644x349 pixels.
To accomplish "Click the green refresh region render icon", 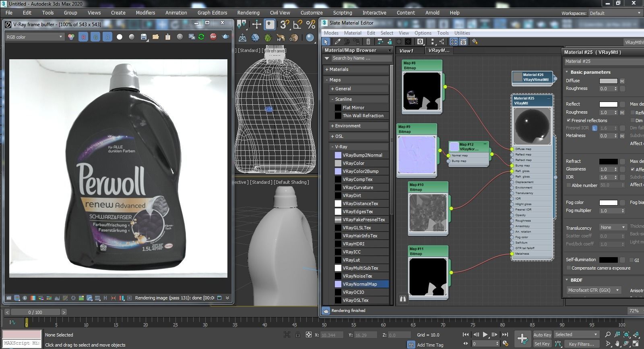I will (x=201, y=37).
